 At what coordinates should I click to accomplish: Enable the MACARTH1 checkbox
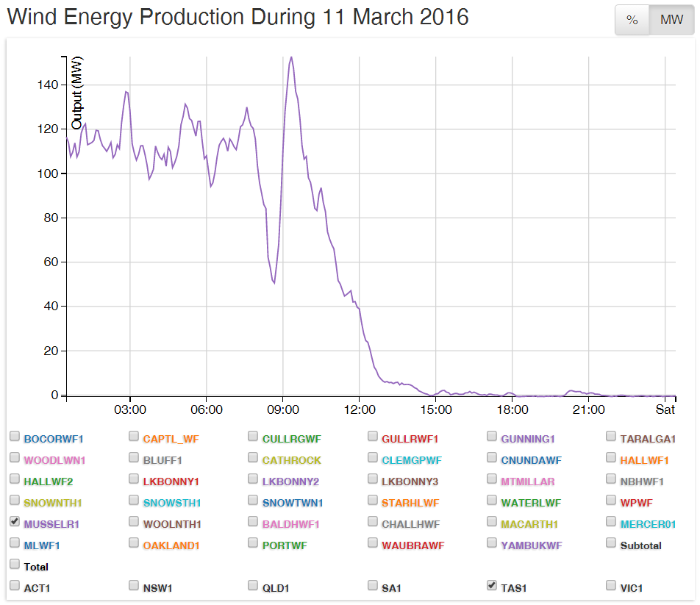click(491, 521)
